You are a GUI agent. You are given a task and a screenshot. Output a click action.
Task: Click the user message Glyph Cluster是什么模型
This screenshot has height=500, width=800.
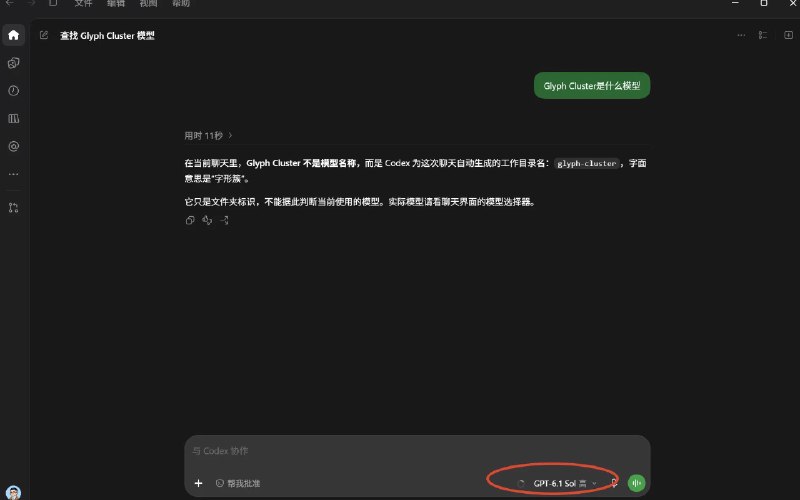point(592,86)
